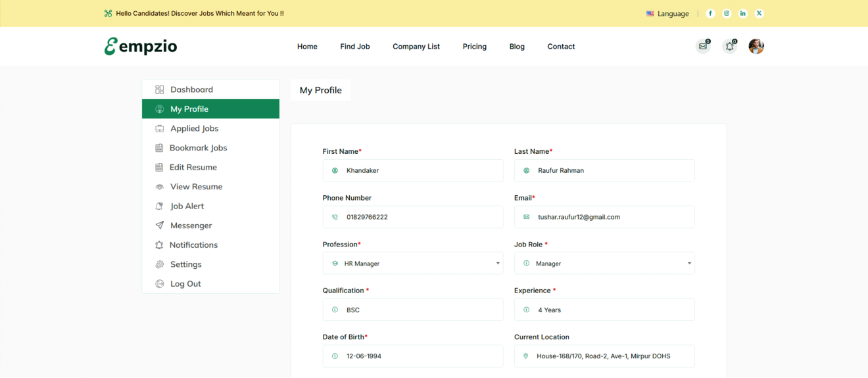Click the Notifications bell sidebar icon
This screenshot has width=868, height=378.
point(159,245)
